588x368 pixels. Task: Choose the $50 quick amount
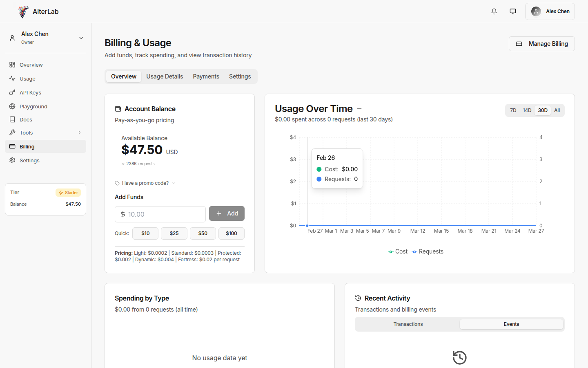(x=203, y=233)
